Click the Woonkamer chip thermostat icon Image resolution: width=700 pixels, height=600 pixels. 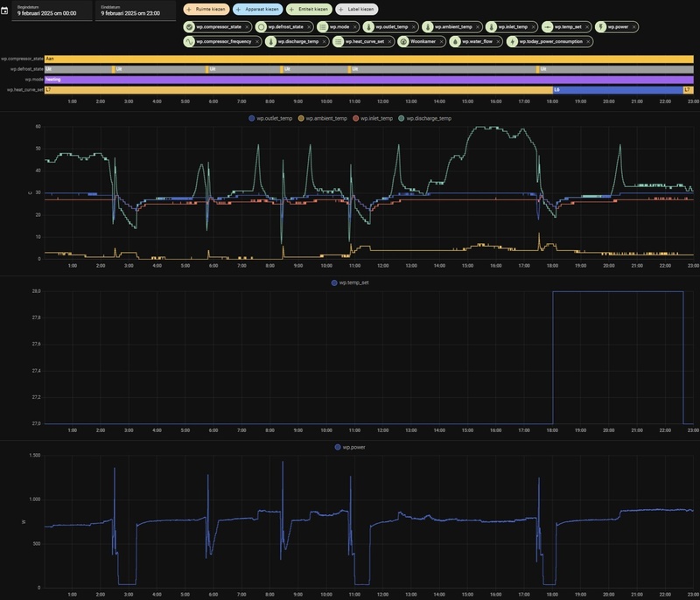(403, 41)
